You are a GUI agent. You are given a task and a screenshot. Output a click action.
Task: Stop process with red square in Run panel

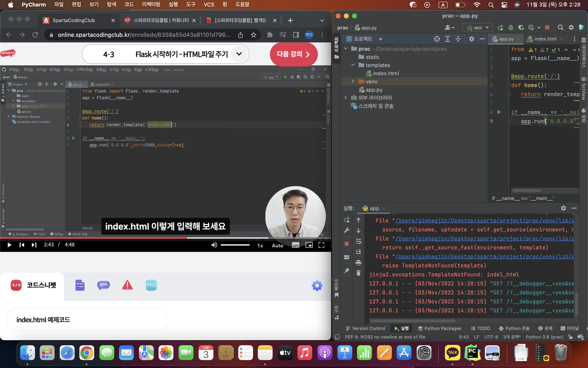pyautogui.click(x=347, y=244)
